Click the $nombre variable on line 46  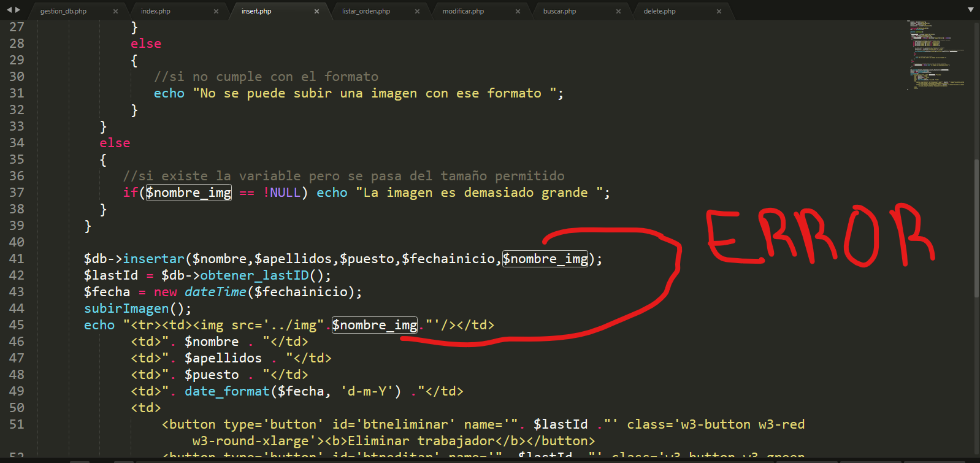[212, 342]
